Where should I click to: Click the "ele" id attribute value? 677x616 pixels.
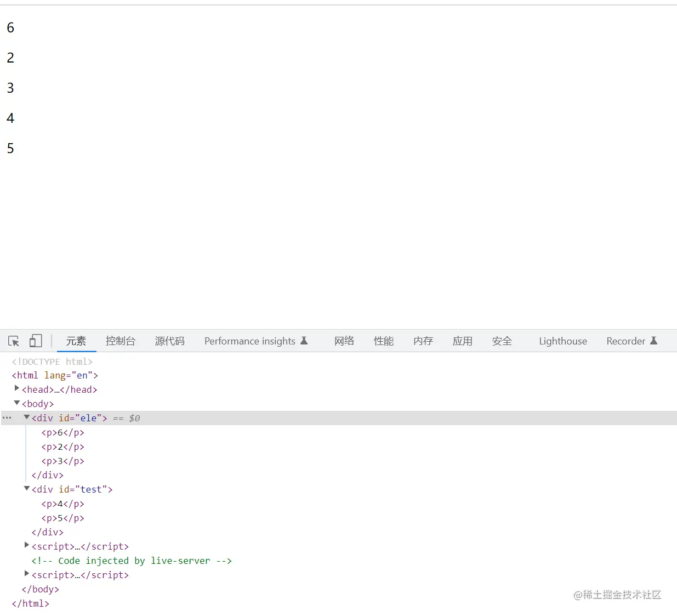88,418
